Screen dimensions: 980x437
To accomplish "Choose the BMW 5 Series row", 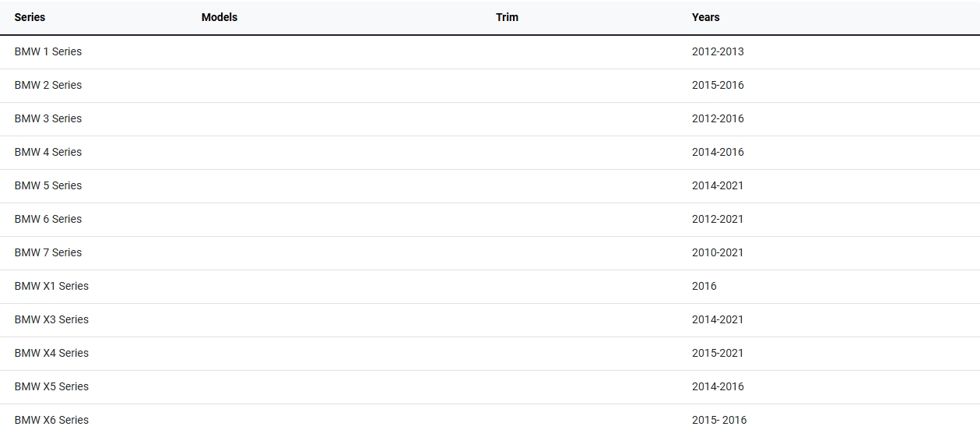I will point(47,185).
